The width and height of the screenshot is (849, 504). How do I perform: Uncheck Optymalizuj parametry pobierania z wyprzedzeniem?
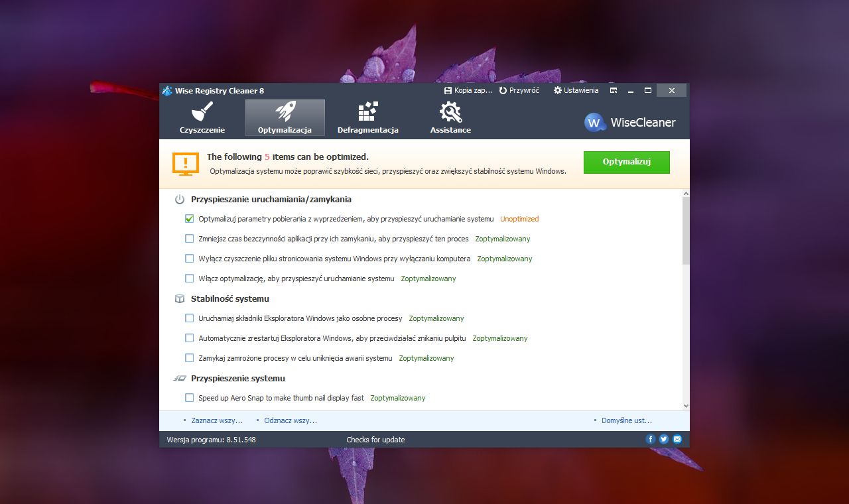pyautogui.click(x=190, y=219)
